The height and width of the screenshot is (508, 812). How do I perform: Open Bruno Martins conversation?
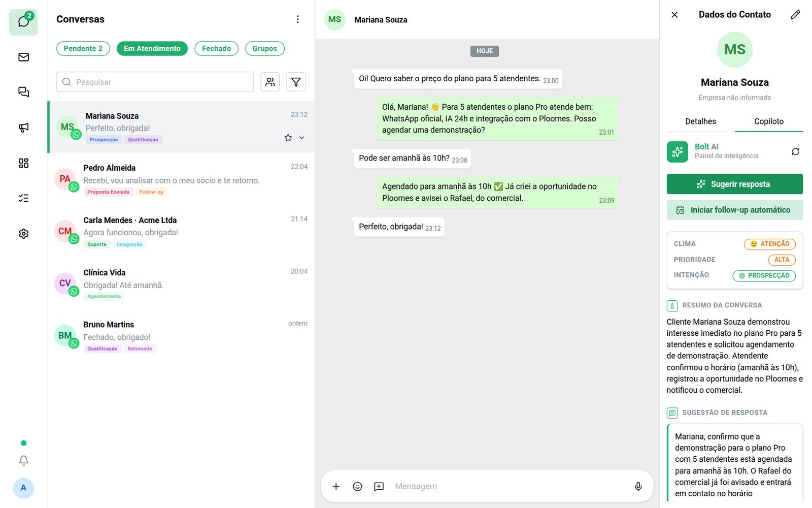[181, 336]
